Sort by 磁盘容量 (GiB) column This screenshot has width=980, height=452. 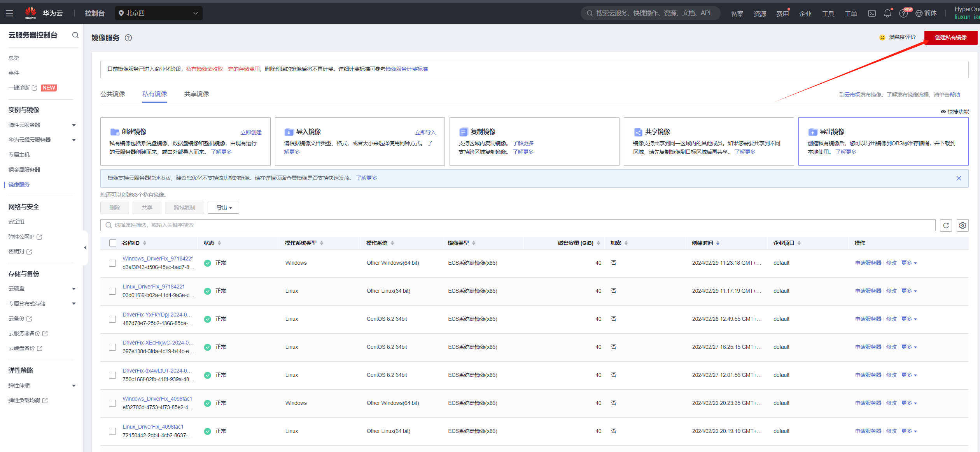click(598, 243)
